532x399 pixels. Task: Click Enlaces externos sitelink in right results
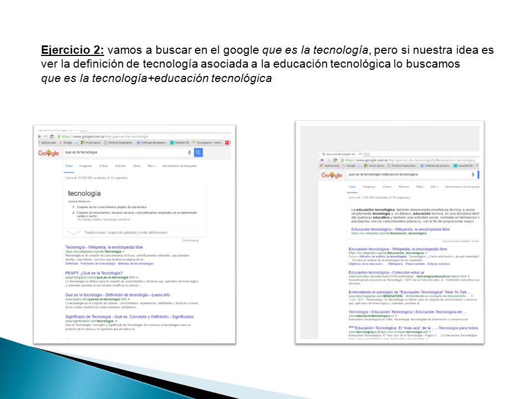point(439,264)
